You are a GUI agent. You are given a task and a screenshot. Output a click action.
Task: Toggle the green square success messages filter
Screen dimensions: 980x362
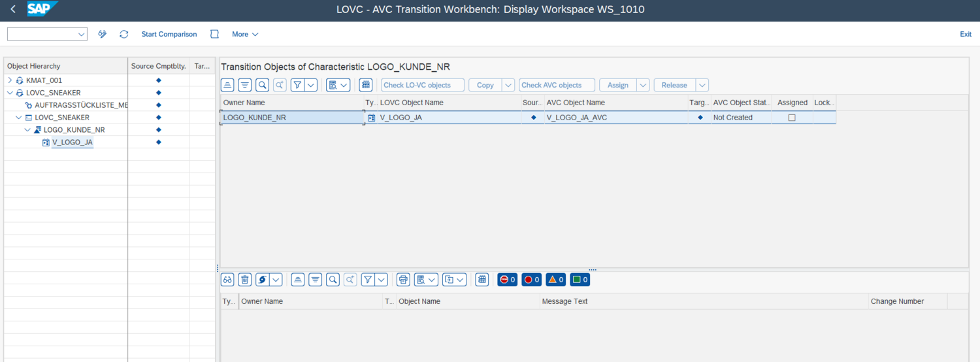(x=580, y=280)
